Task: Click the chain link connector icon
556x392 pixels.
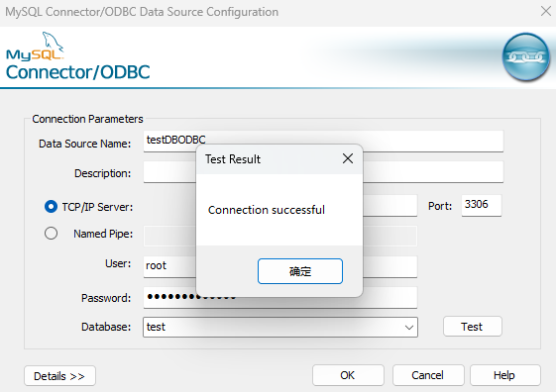Action: click(x=526, y=57)
